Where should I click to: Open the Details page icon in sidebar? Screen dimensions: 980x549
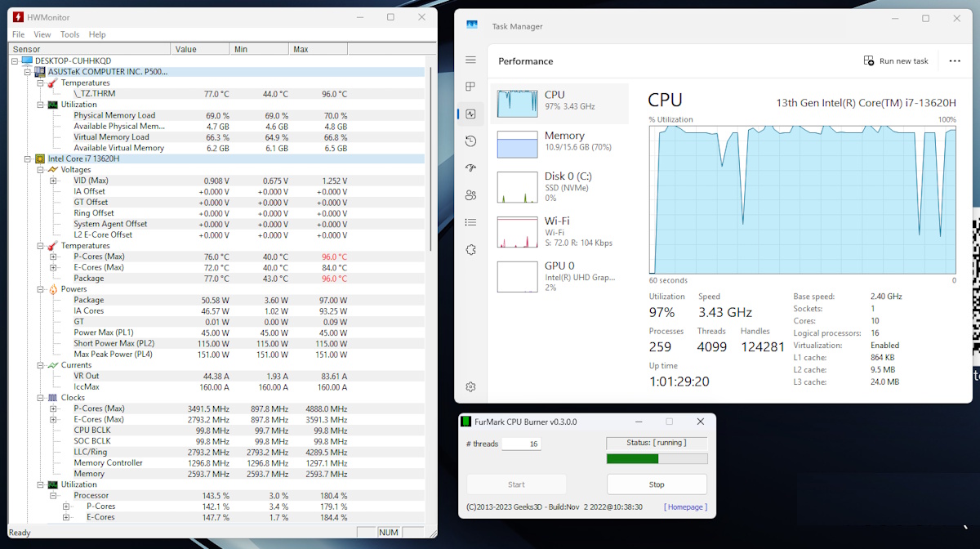(470, 221)
